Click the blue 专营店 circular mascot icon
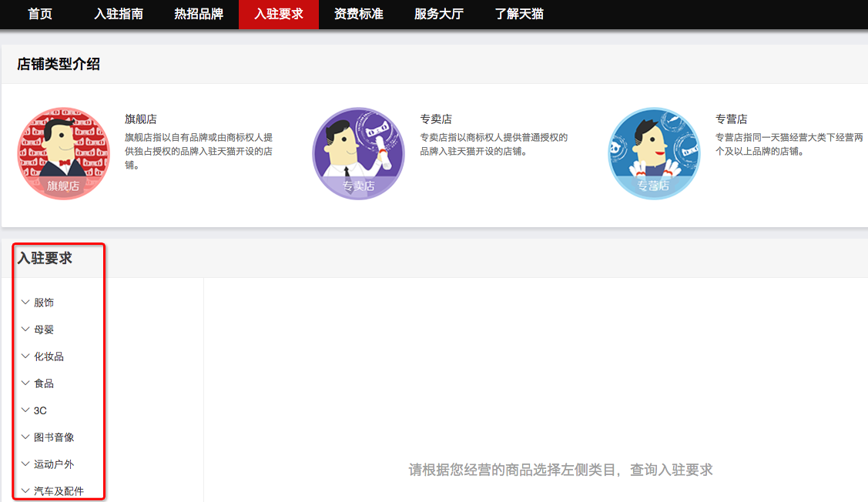Image resolution: width=868 pixels, height=502 pixels. click(x=655, y=153)
